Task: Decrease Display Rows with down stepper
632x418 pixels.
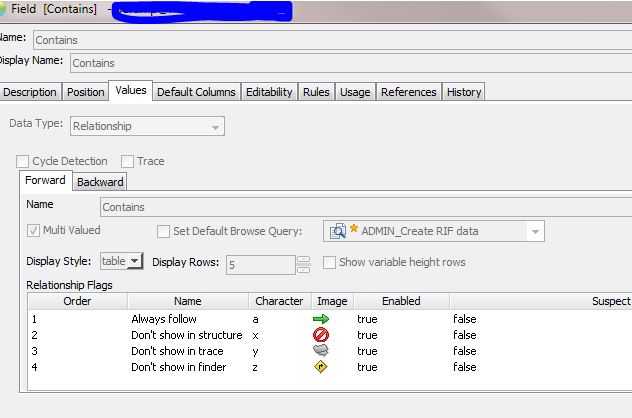Action: (x=304, y=270)
